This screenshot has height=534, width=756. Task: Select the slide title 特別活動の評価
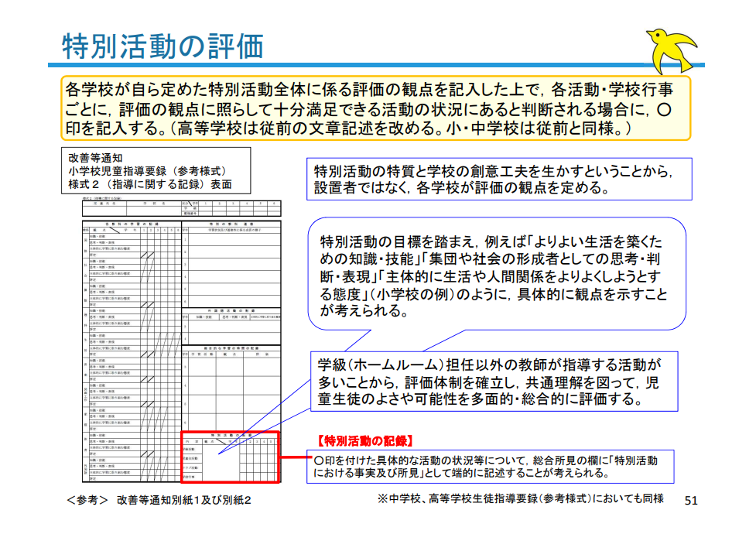click(x=162, y=46)
